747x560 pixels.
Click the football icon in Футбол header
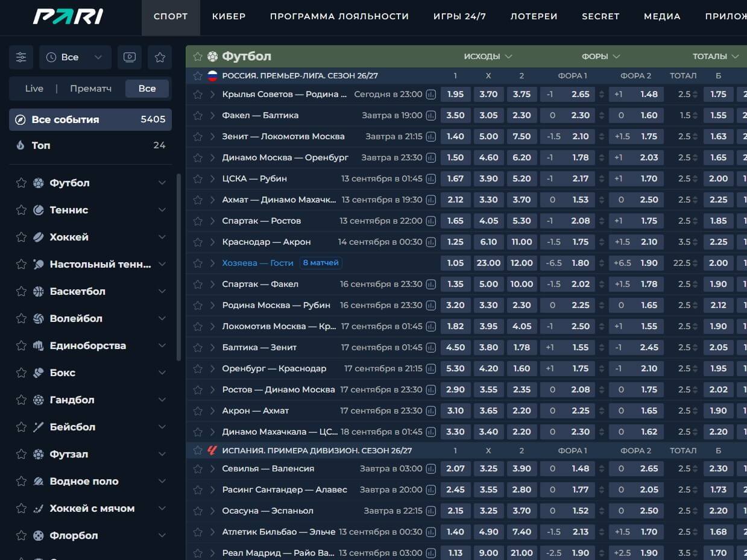[212, 57]
